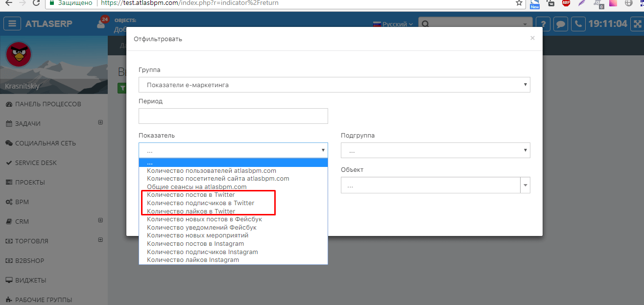Open user notifications icon with 24 badge
644x305 pixels.
click(x=102, y=23)
